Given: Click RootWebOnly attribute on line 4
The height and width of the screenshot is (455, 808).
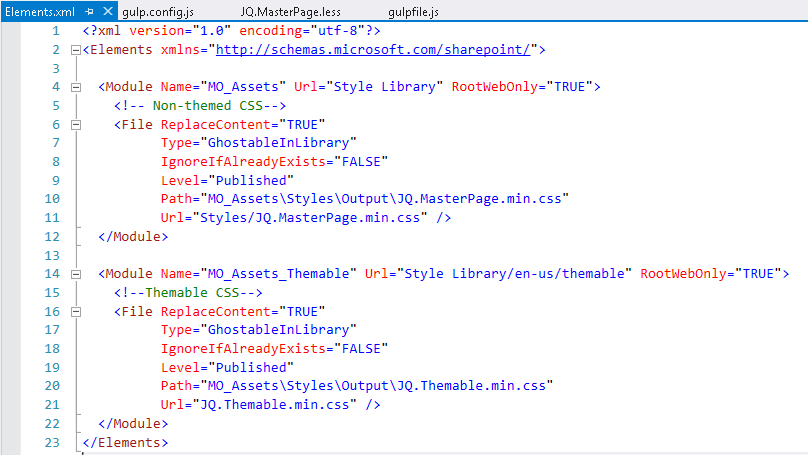Looking at the screenshot, I should [495, 87].
